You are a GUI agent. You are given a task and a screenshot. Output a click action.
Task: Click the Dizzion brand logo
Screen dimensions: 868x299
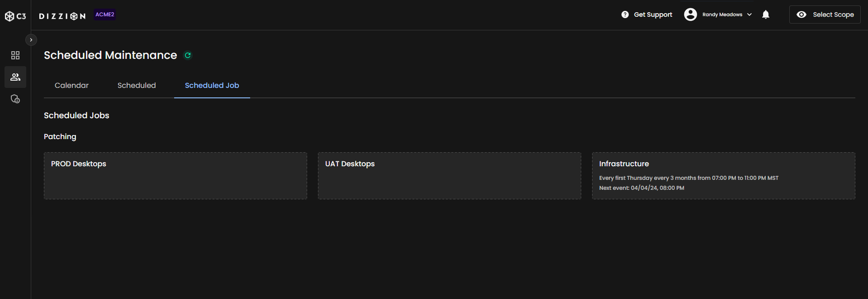point(62,16)
